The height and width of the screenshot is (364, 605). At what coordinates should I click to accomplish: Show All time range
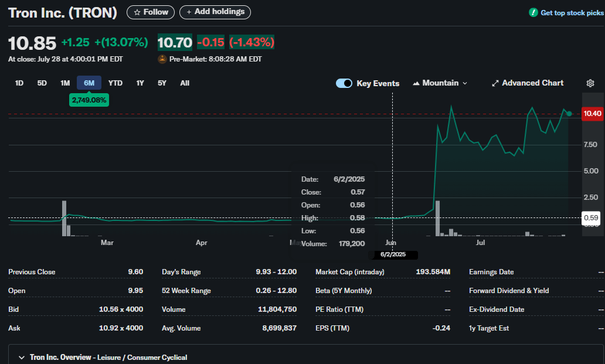[185, 83]
